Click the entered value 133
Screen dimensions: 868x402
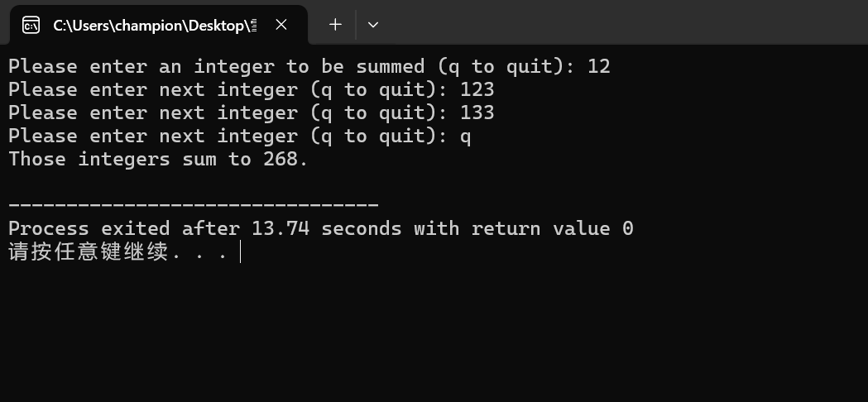[477, 113]
